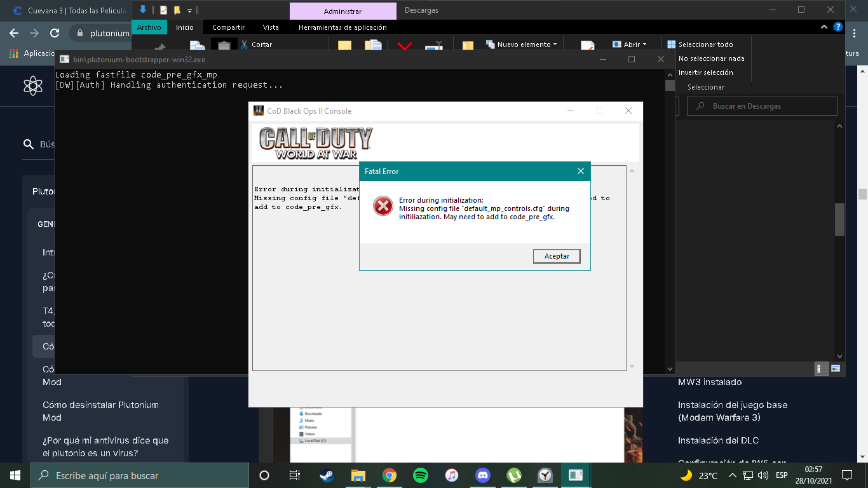Click the Buscar en Descargas search field

pyautogui.click(x=762, y=106)
